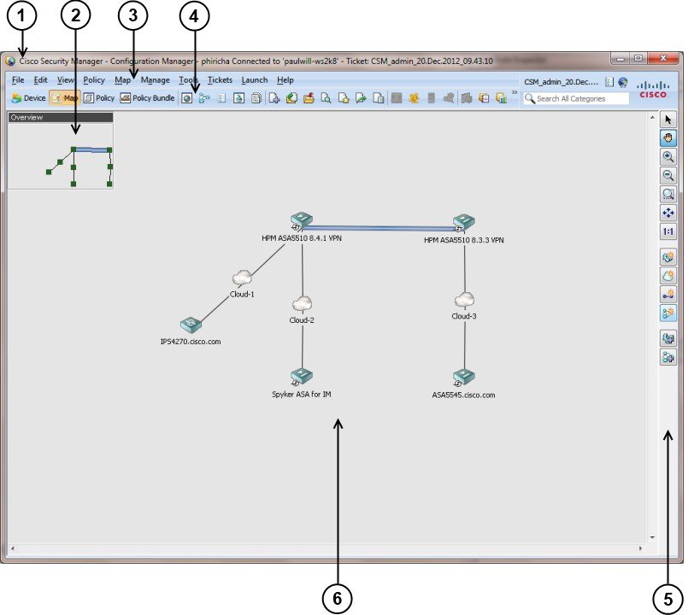The height and width of the screenshot is (615, 700).
Task: Click the green circular arrow toolbar icon
Action: (x=291, y=98)
